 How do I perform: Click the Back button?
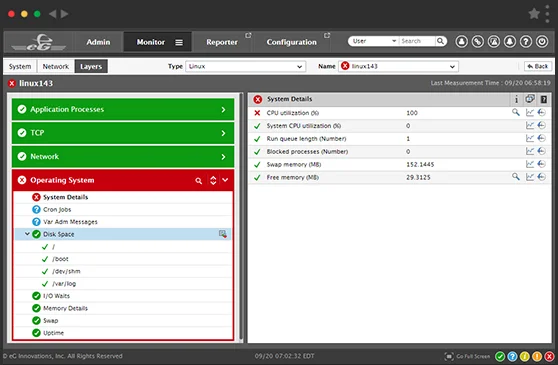point(538,67)
